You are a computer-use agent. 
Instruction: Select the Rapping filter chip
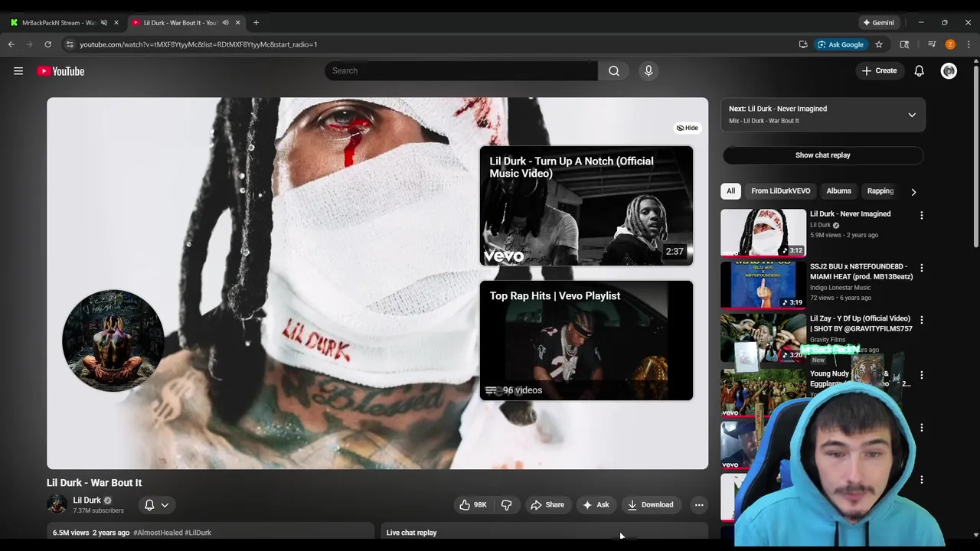coord(880,191)
